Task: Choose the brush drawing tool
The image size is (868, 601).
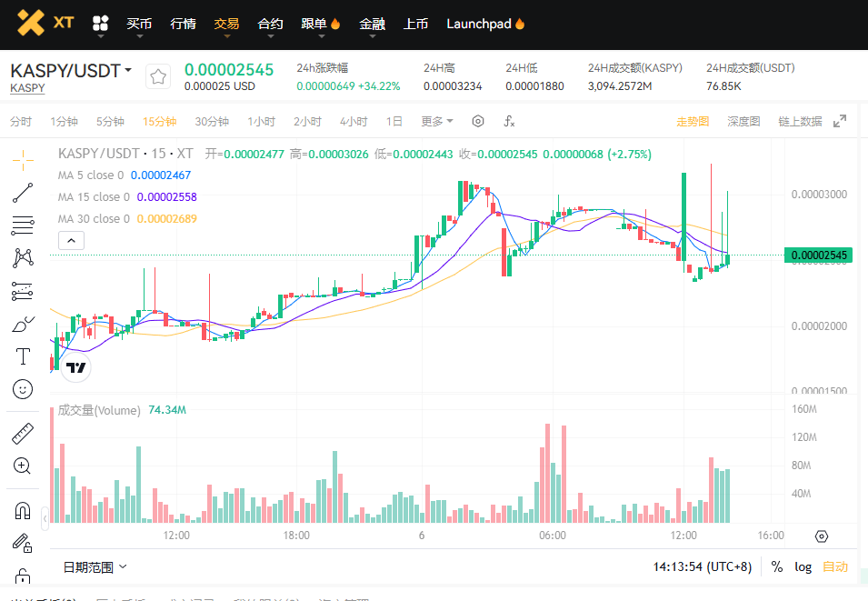Action: [23, 324]
